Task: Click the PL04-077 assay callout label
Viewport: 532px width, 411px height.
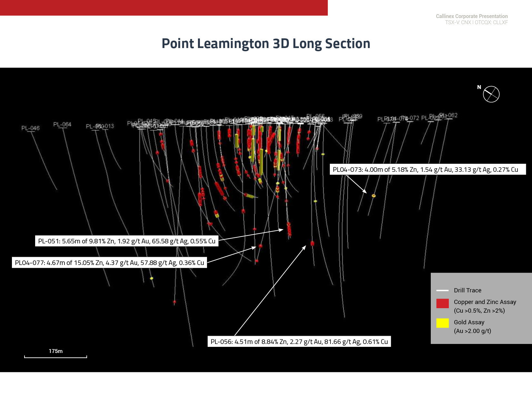Action: tap(109, 263)
